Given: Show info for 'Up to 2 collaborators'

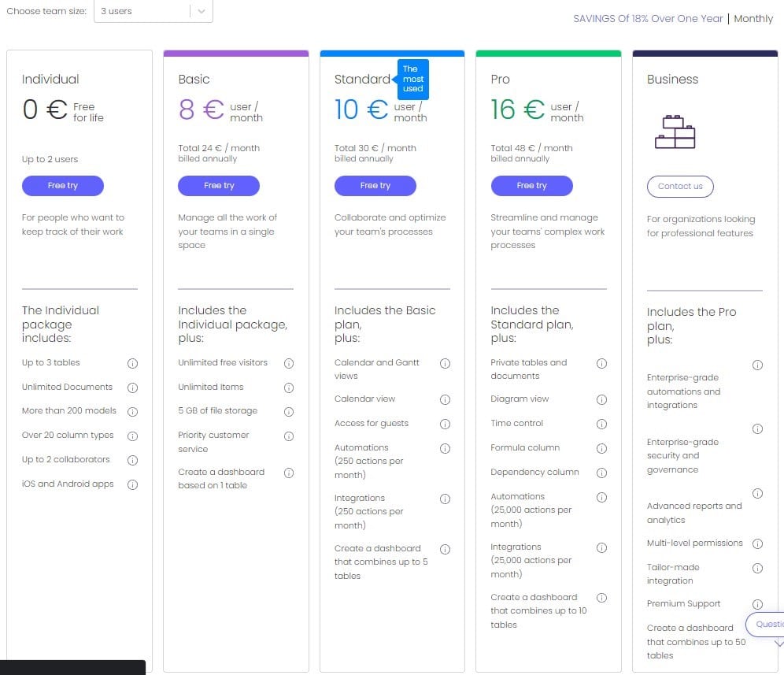Looking at the screenshot, I should 132,460.
